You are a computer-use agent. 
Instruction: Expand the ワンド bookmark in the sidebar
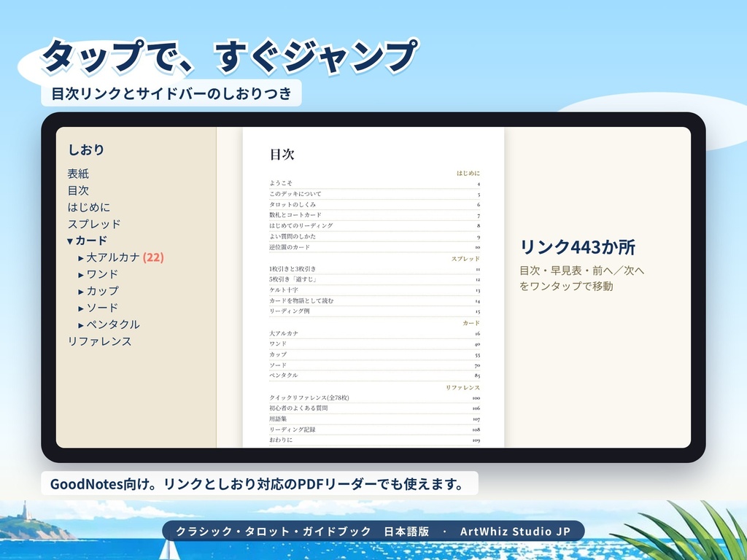[x=81, y=275]
